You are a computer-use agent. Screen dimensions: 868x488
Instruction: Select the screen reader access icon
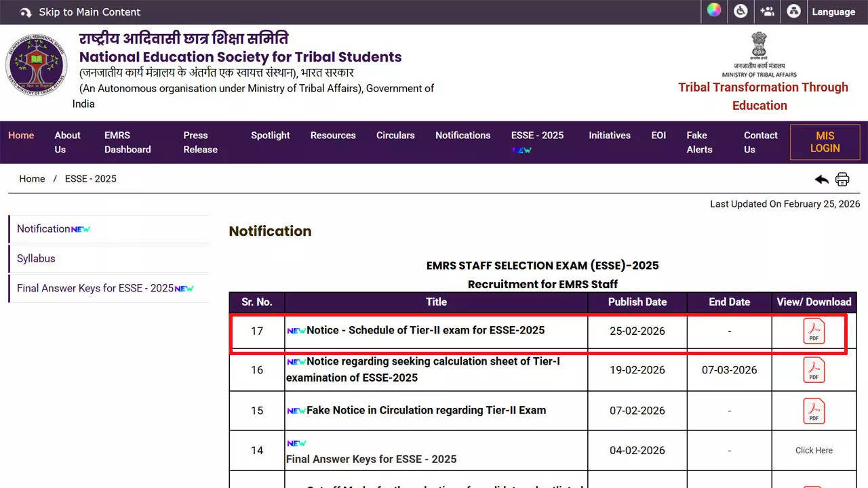pos(767,12)
